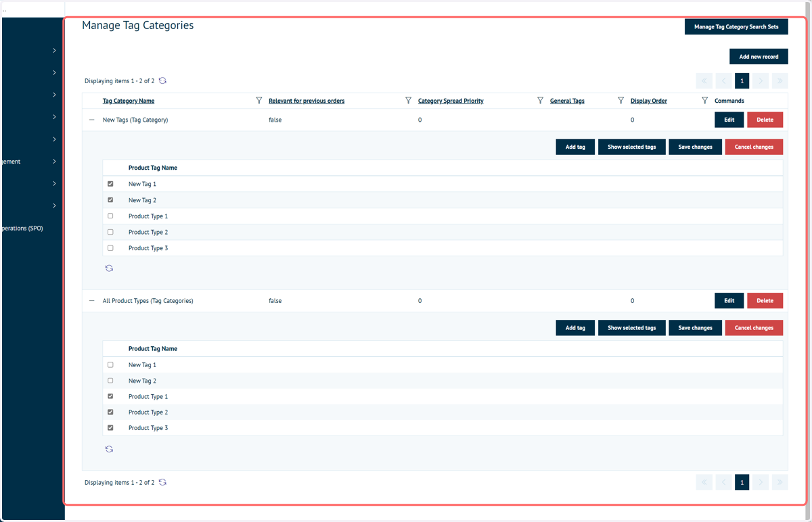The width and height of the screenshot is (812, 522).
Task: Uncheck New Tag 2 under New Tags category
Action: (x=110, y=200)
